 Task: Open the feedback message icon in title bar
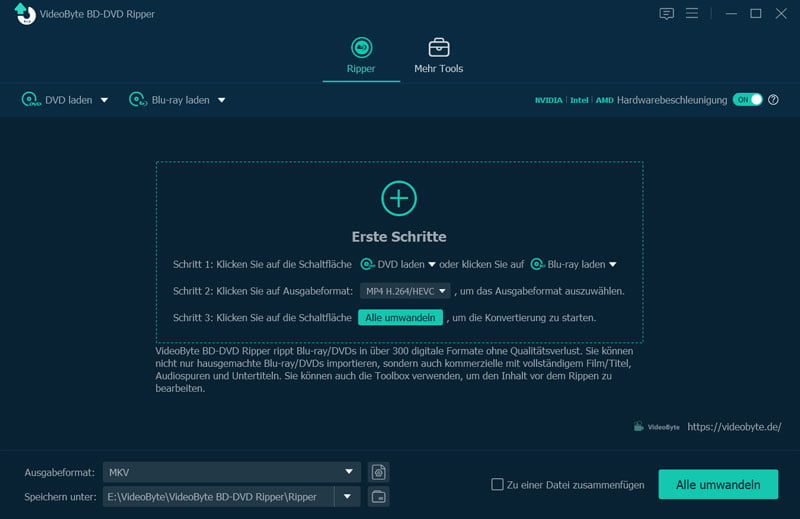tap(667, 14)
